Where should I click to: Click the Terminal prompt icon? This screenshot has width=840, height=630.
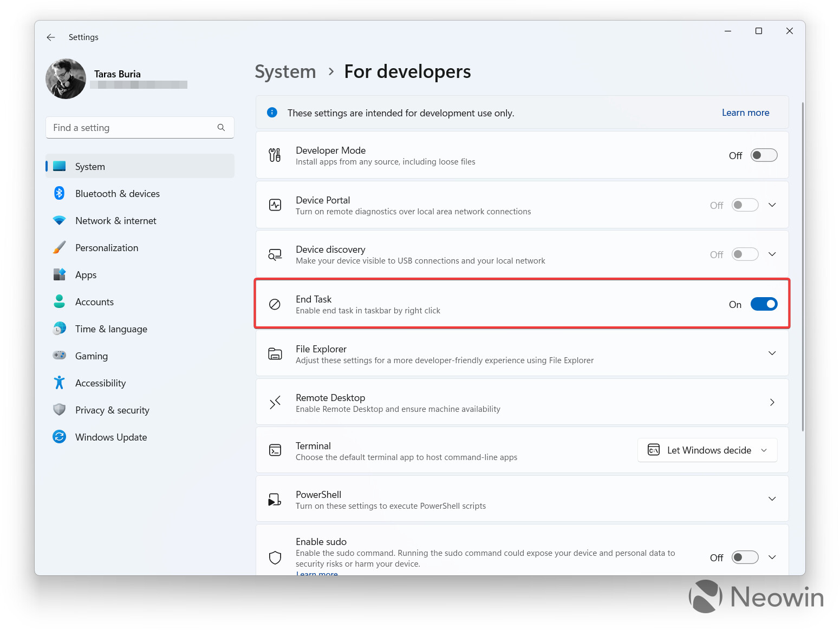[275, 450]
